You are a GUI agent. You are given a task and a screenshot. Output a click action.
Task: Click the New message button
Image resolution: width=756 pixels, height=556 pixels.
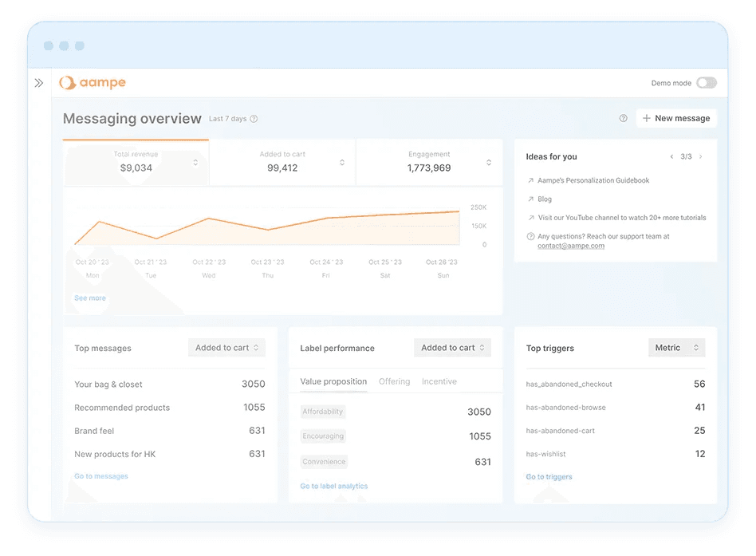675,117
